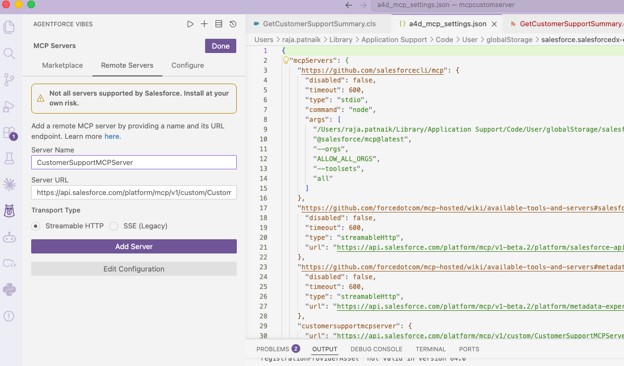Image resolution: width=624 pixels, height=366 pixels.
Task: Open the forcedotcom mcp-hosted link on line 17
Action: click(x=462, y=208)
